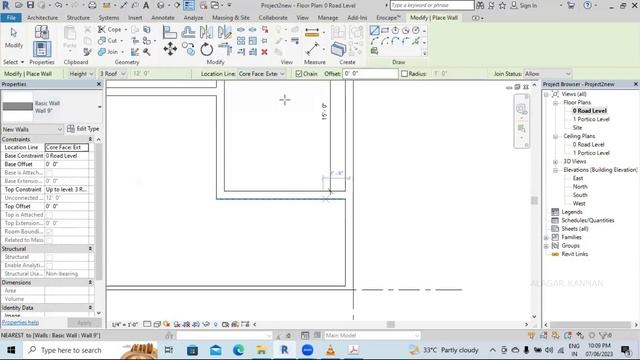The height and width of the screenshot is (360, 640).
Task: Open VLC from the Windows taskbar
Action: coord(330,350)
